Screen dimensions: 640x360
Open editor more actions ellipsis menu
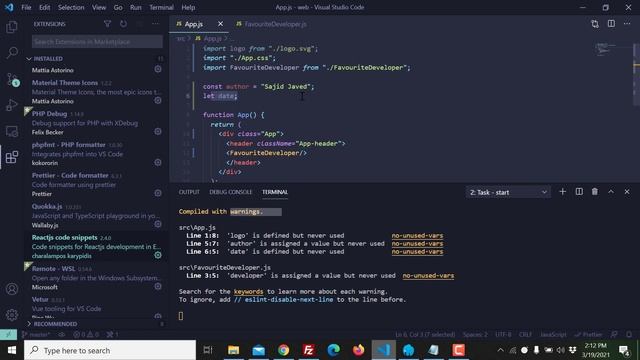click(x=627, y=24)
